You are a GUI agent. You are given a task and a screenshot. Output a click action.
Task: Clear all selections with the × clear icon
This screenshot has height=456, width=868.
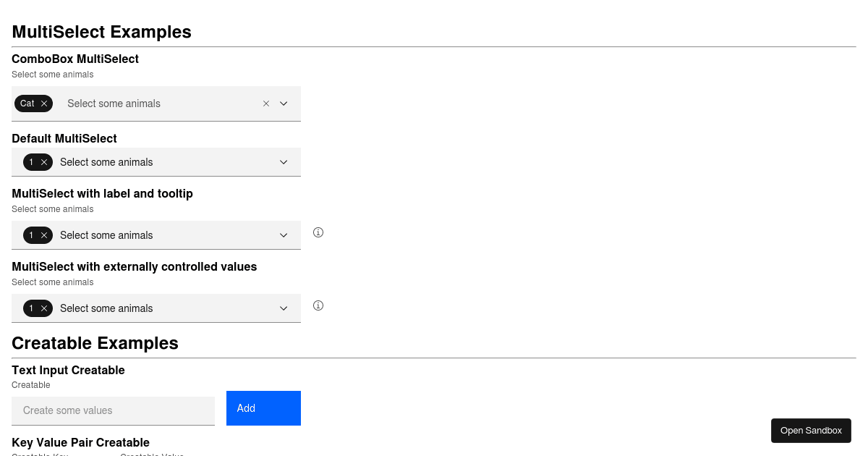point(266,104)
